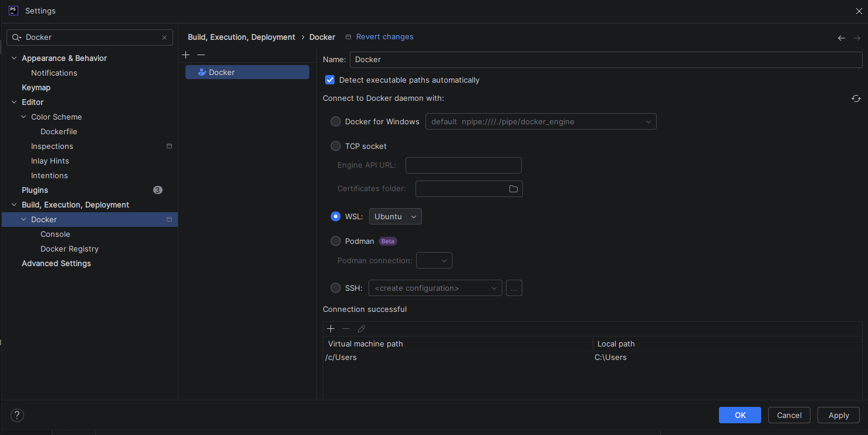Viewport: 868px width, 435px height.
Task: Collapse the Editor settings tree node
Action: [15, 102]
